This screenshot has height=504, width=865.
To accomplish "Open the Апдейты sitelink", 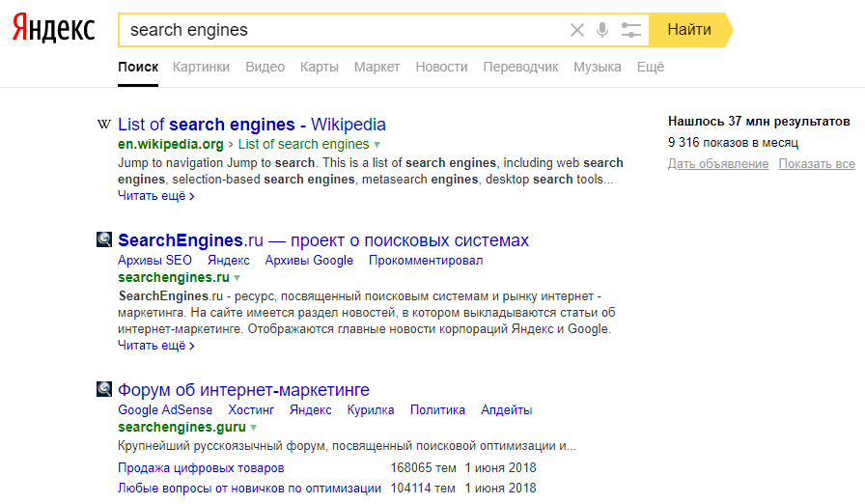I will [507, 409].
